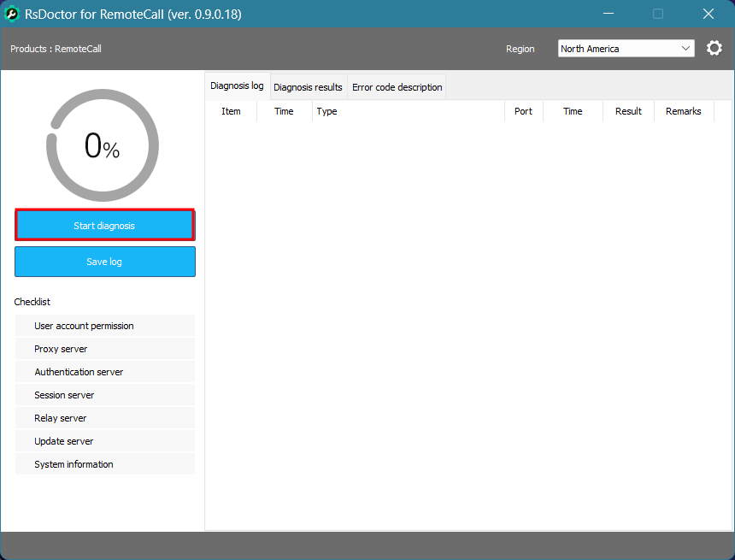Screen dimensions: 735x560
Task: Select Session server checklist item
Action: coord(105,395)
